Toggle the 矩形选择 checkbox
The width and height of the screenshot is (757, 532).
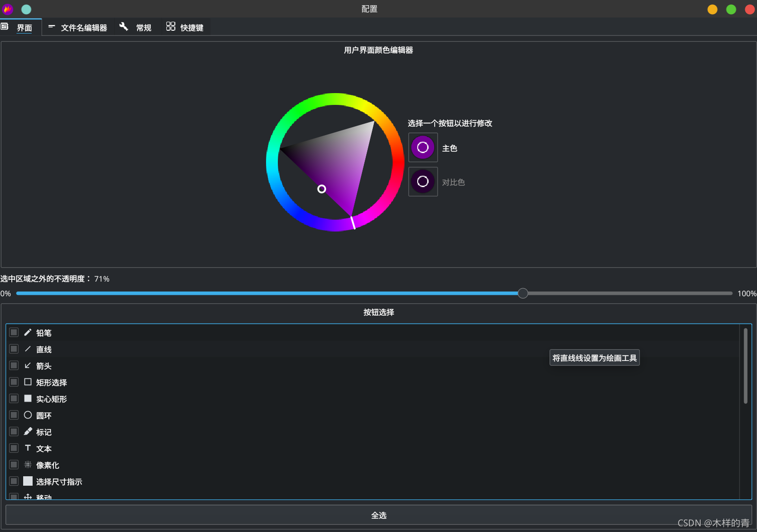[14, 382]
